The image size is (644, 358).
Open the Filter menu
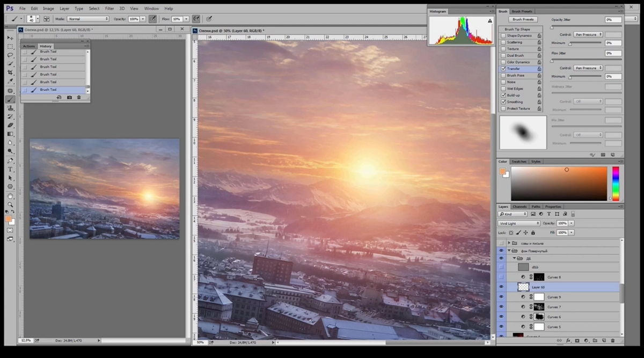click(109, 9)
